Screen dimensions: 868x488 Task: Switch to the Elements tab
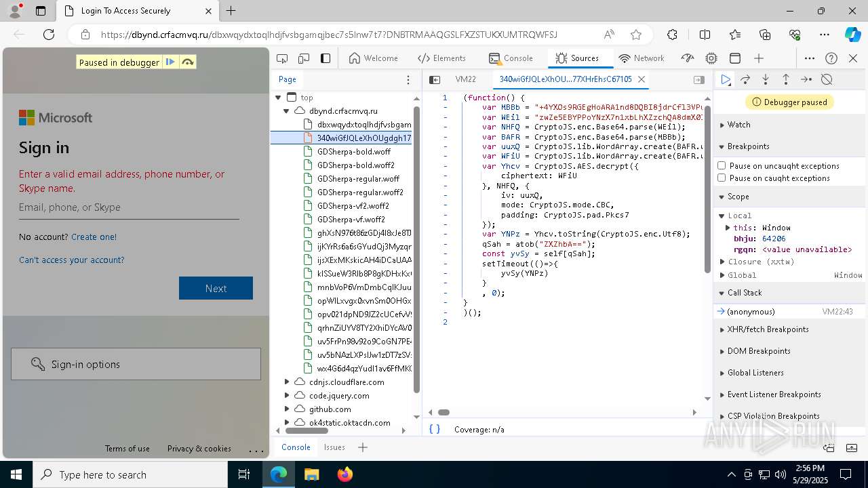[441, 58]
